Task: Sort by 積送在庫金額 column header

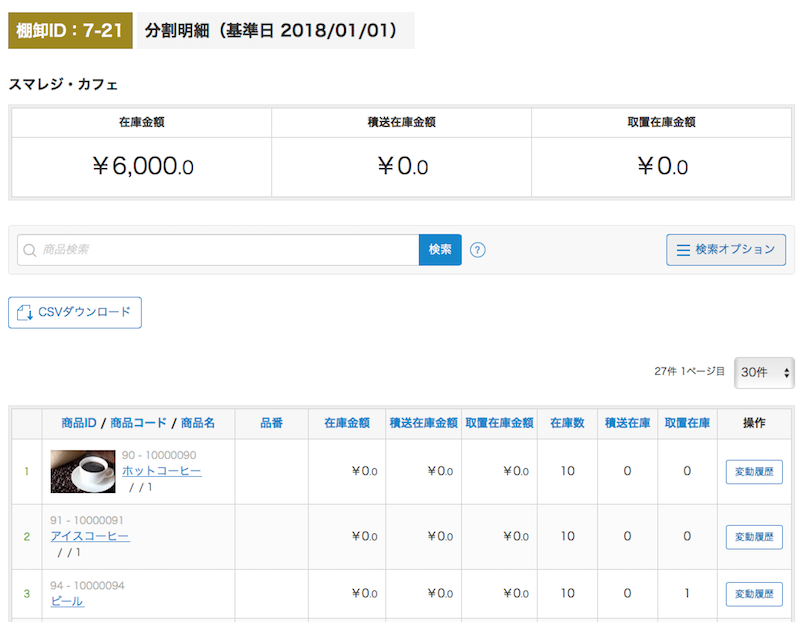Action: 423,423
